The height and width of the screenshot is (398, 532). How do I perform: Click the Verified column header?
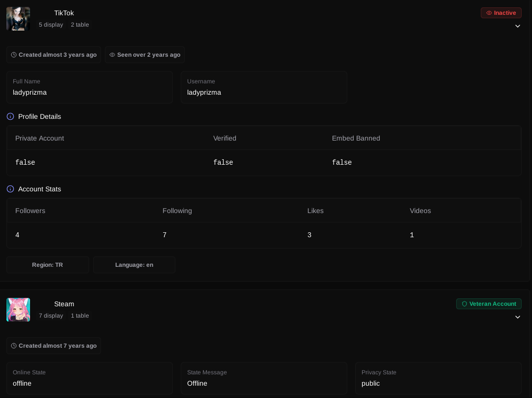point(225,138)
